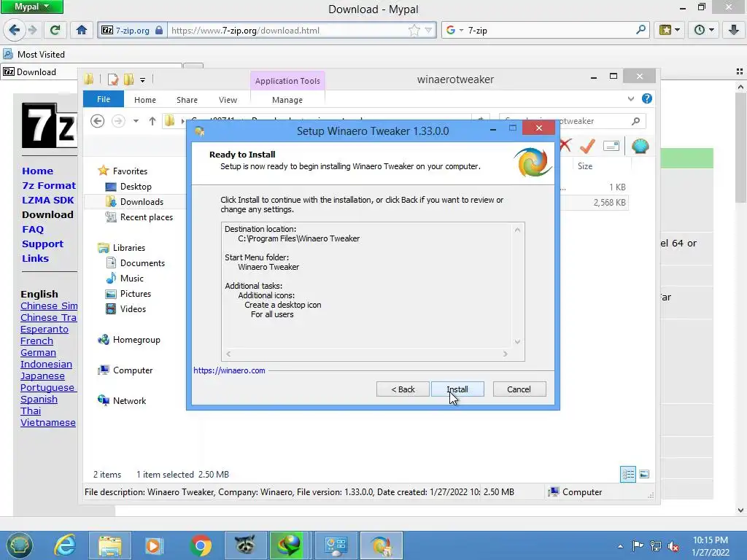Open the https://winaero.com link
The height and width of the screenshot is (560, 747).
point(229,370)
